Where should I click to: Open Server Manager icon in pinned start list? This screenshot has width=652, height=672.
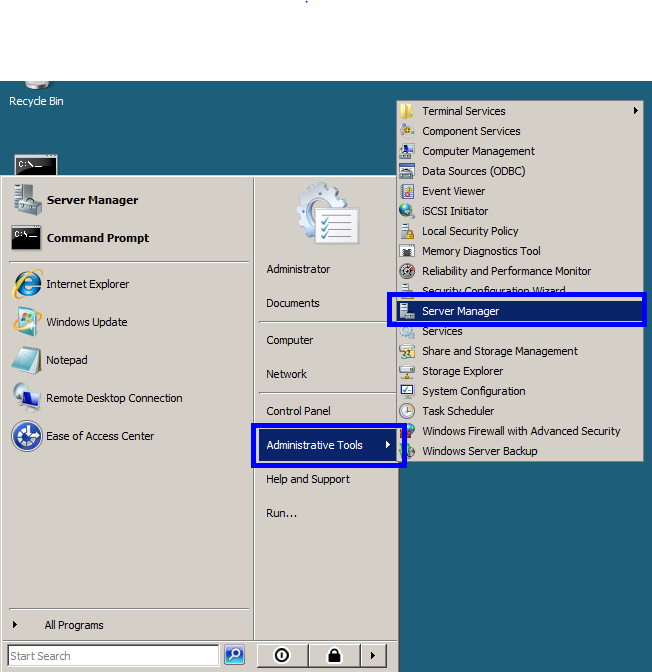tap(28, 200)
